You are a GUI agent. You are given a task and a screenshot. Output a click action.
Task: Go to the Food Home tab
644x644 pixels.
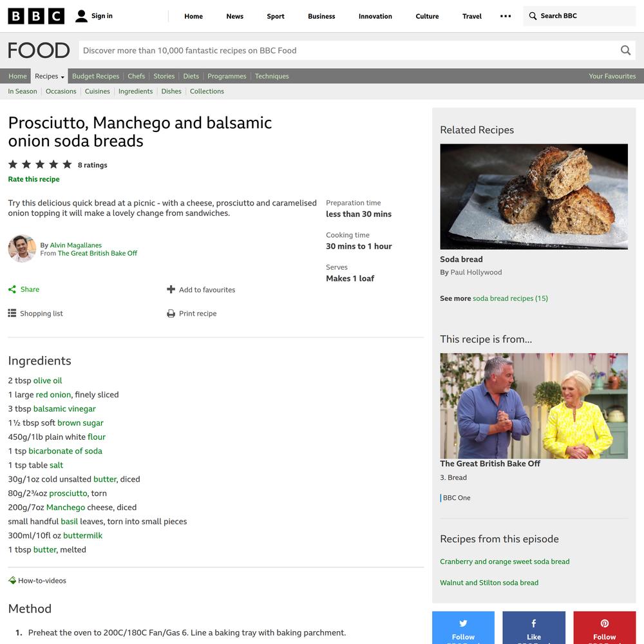pos(17,76)
